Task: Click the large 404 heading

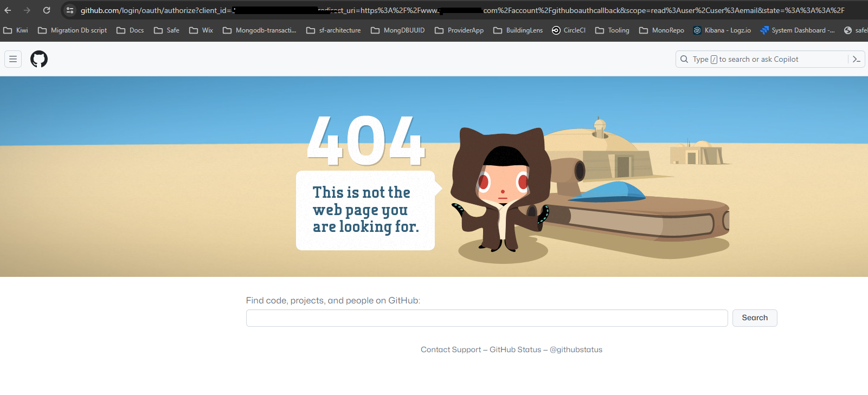Action: click(x=365, y=141)
